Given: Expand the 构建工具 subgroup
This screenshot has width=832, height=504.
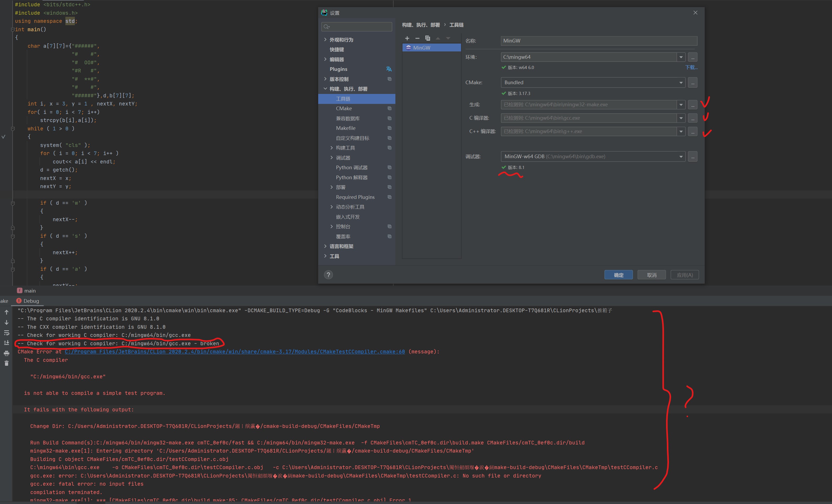Looking at the screenshot, I should pyautogui.click(x=331, y=147).
